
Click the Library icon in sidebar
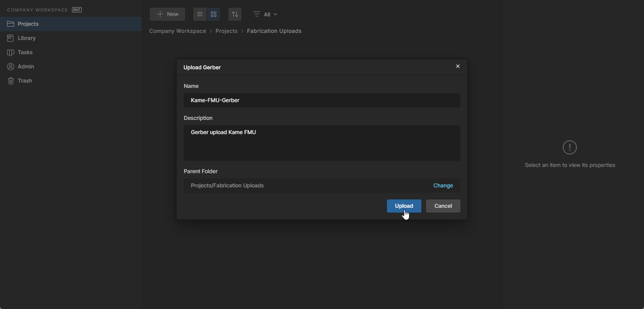coord(11,38)
